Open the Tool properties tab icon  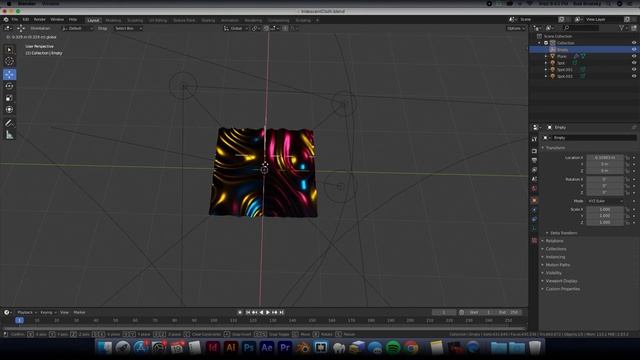534,139
